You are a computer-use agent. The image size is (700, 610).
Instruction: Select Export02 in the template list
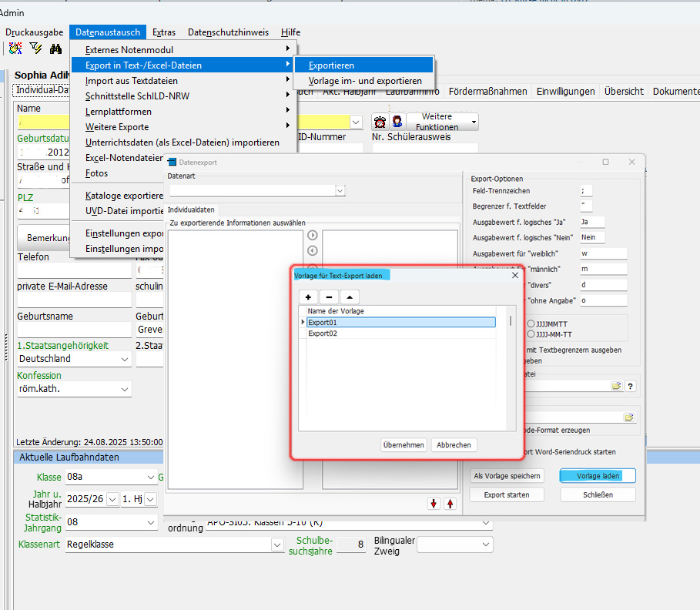(323, 333)
